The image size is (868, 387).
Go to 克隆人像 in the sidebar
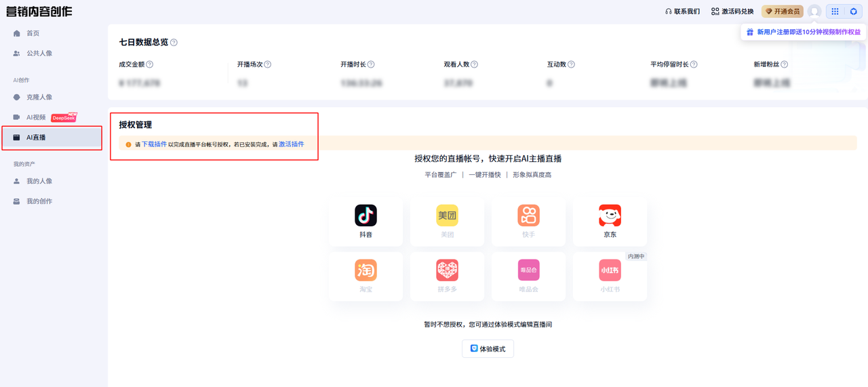[39, 97]
